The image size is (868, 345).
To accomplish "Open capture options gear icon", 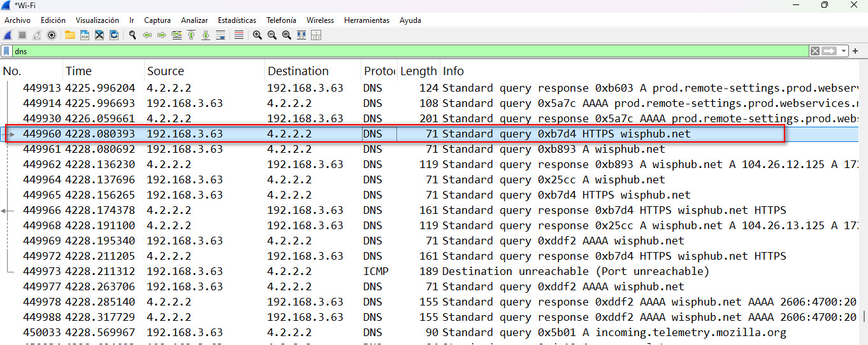I will 52,35.
